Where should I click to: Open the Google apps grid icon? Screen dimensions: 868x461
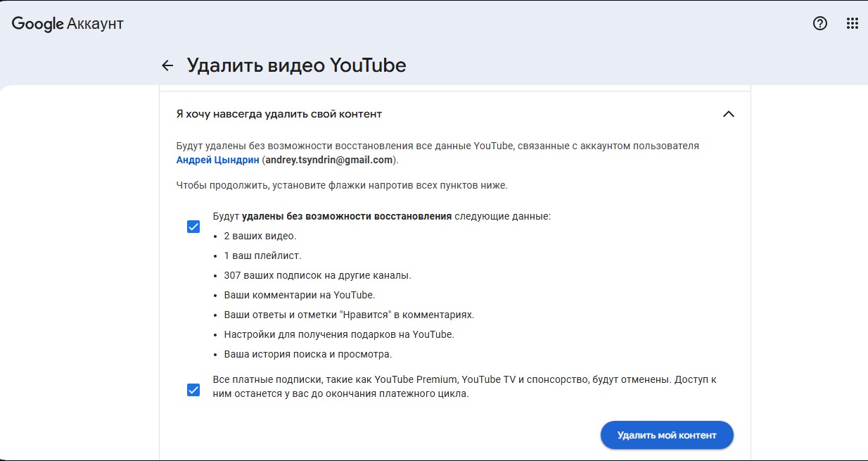point(853,23)
